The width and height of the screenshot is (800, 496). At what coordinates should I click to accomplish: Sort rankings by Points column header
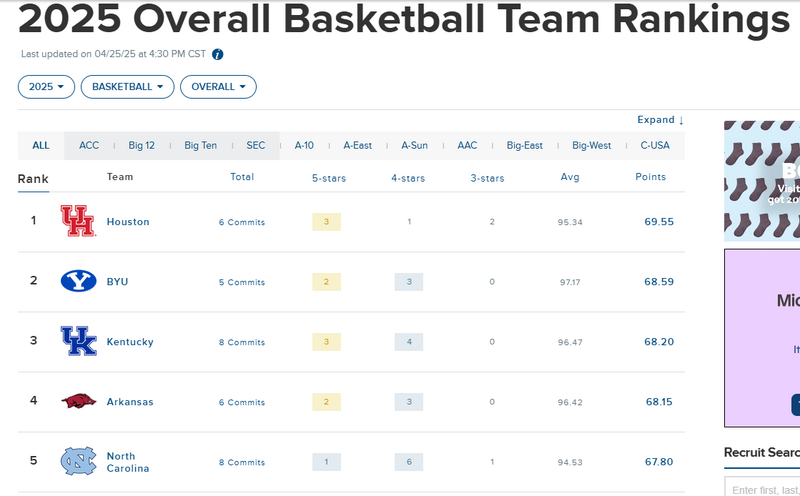(x=650, y=177)
